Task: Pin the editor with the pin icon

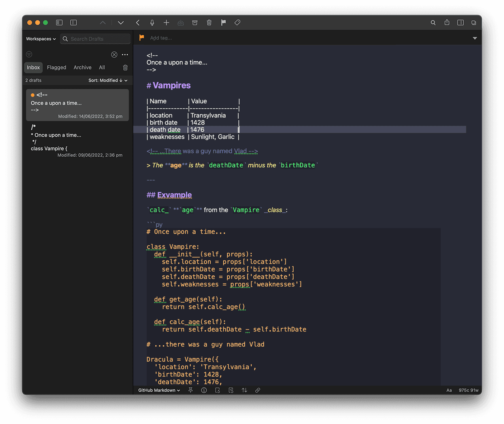Action: (x=190, y=390)
